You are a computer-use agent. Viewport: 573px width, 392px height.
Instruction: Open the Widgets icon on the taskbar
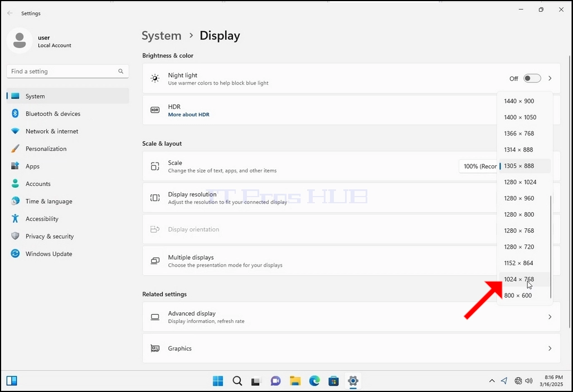(x=12, y=381)
